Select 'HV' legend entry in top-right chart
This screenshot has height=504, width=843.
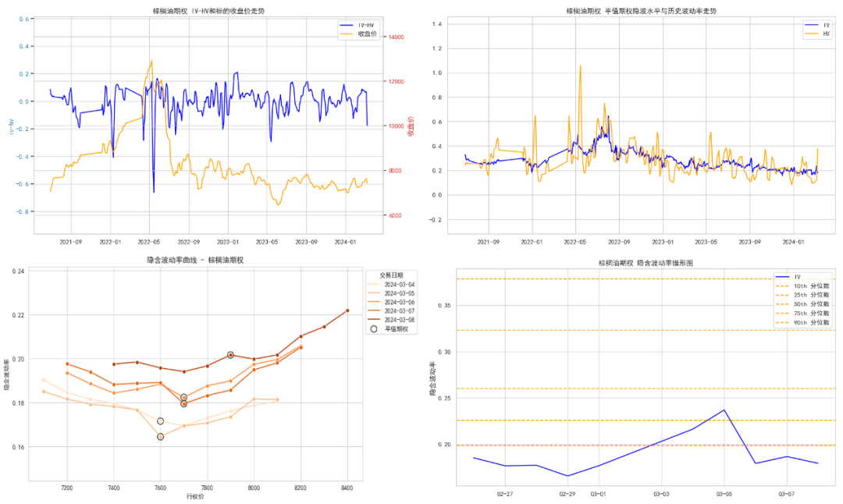click(817, 34)
